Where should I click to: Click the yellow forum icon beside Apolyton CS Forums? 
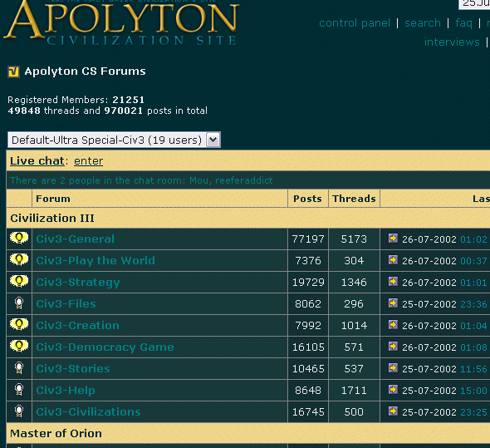click(x=13, y=71)
